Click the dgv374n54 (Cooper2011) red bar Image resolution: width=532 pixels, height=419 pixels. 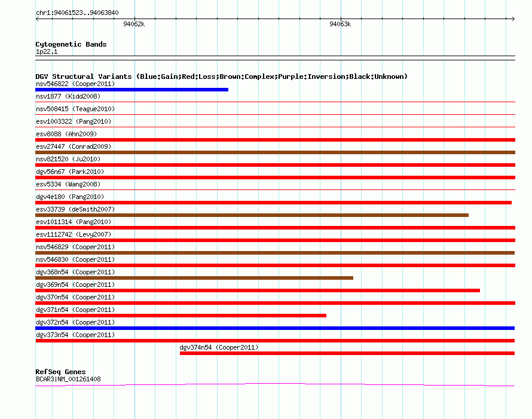coord(347,353)
